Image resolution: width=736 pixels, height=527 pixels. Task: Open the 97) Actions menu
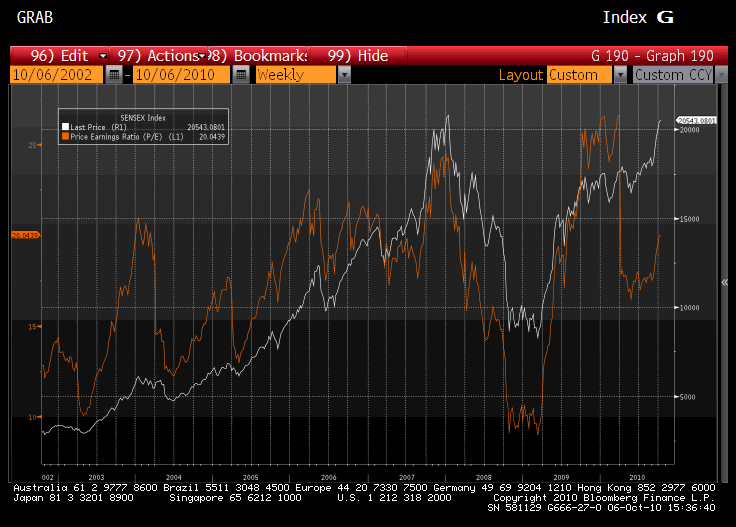(158, 56)
